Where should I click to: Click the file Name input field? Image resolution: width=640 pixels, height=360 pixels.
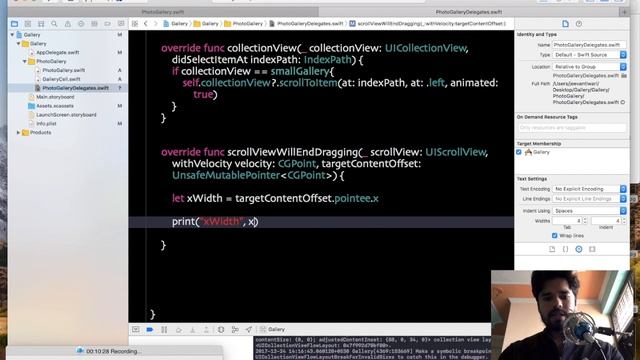tap(589, 44)
